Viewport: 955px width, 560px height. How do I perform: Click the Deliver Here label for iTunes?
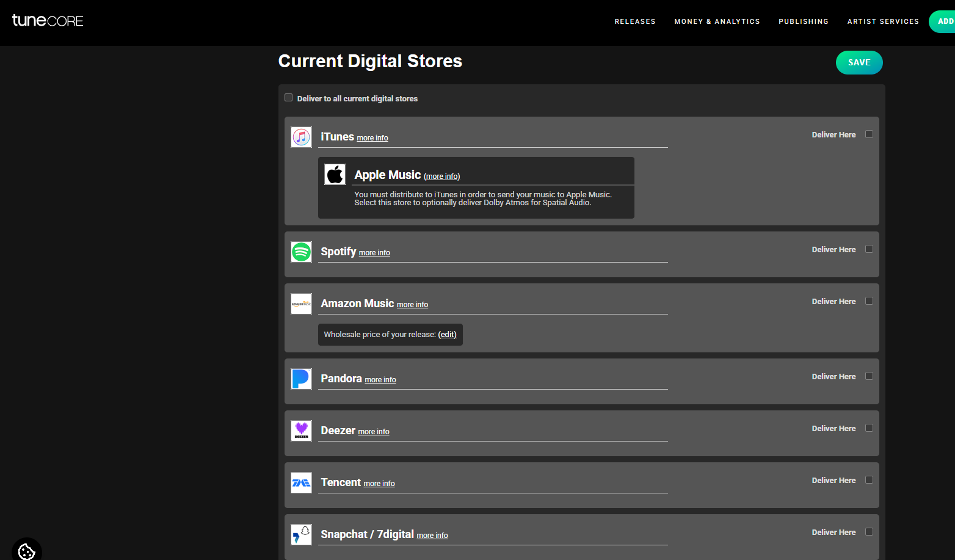click(833, 135)
